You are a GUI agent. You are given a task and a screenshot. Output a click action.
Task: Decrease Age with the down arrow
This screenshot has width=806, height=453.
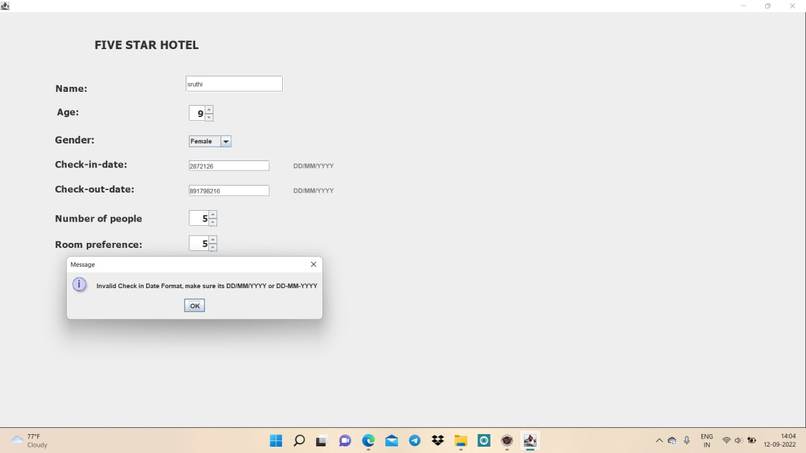point(209,117)
